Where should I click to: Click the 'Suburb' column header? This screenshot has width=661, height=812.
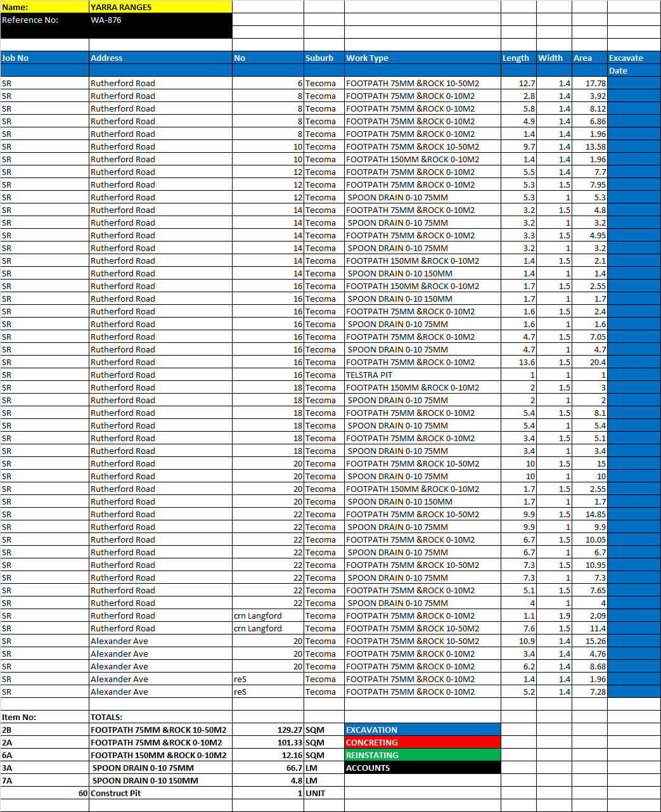click(x=324, y=58)
